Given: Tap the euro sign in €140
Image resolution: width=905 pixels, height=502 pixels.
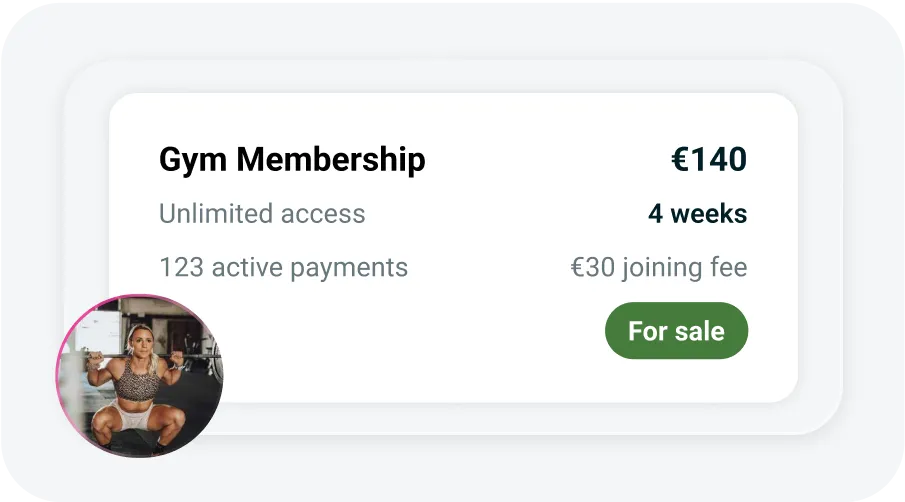Looking at the screenshot, I should click(x=681, y=160).
